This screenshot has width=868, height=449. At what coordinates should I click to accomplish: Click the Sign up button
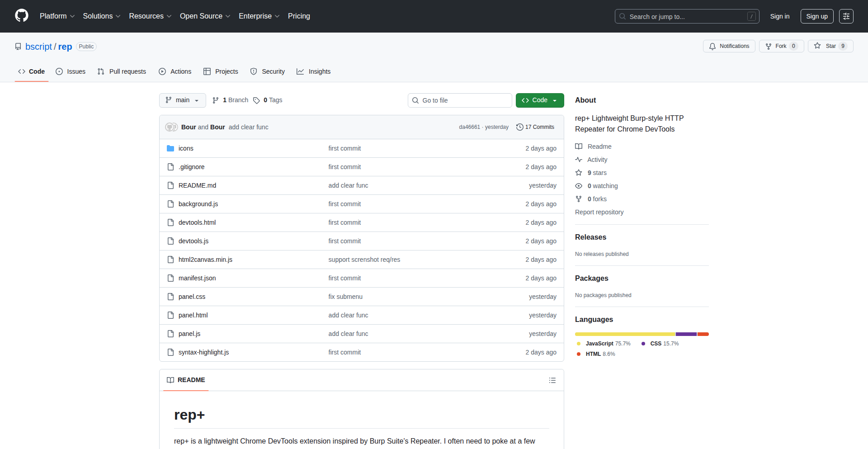[x=816, y=16]
